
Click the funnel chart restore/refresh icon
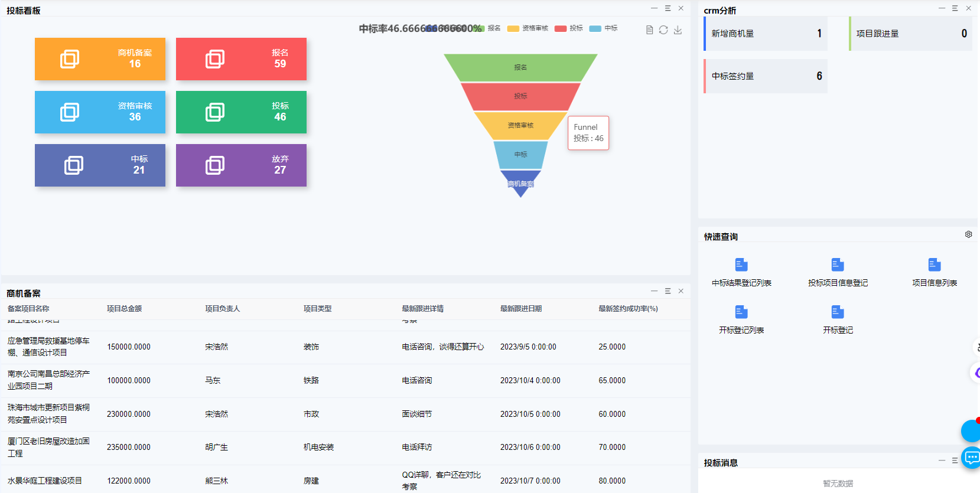click(x=663, y=30)
